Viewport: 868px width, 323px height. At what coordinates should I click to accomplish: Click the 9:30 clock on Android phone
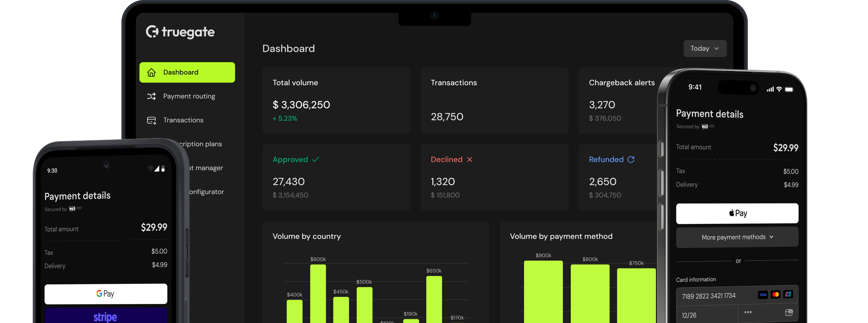pos(52,171)
